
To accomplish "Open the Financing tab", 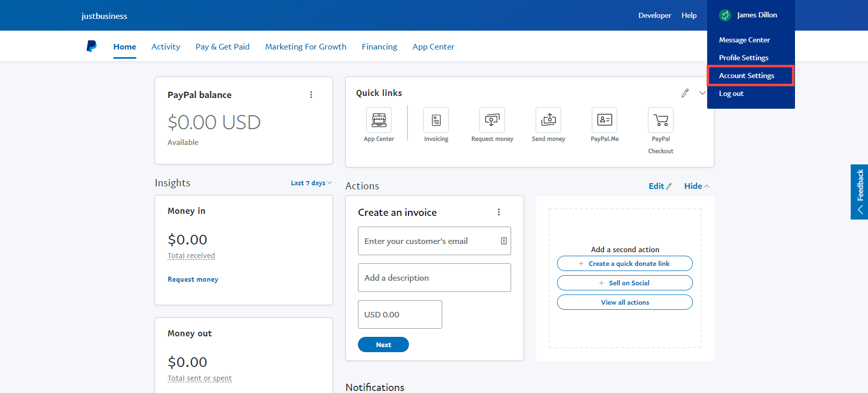I will point(379,46).
